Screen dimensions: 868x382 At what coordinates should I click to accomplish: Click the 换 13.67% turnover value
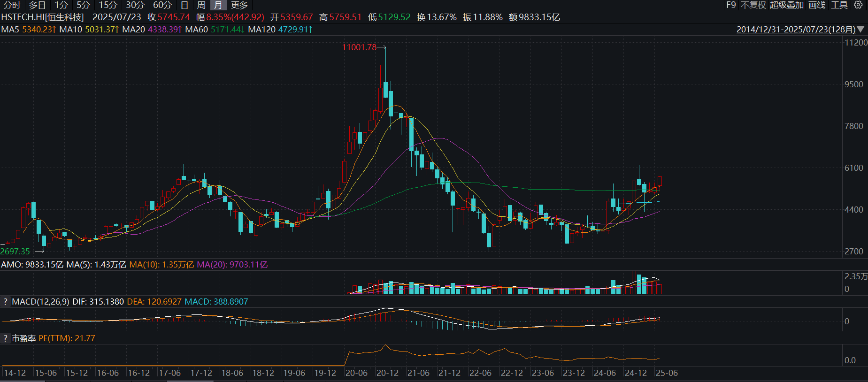point(437,17)
